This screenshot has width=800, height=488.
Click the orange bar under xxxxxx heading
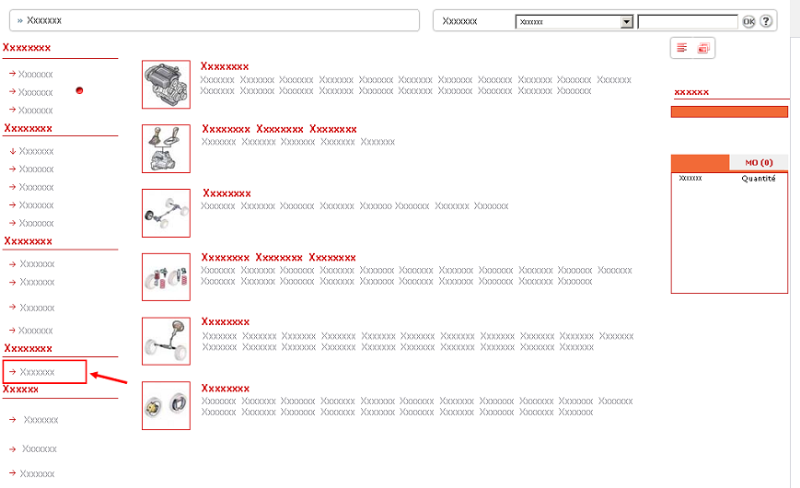729,112
